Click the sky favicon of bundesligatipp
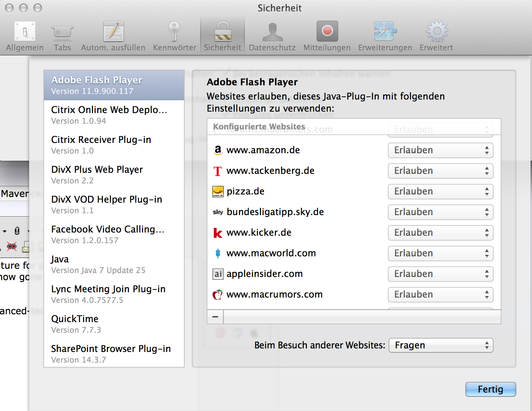This screenshot has height=411, width=532. coord(218,212)
